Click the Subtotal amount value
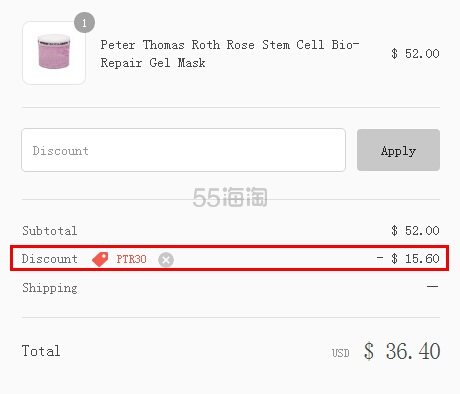Viewport: 460px width, 394px height. [415, 231]
